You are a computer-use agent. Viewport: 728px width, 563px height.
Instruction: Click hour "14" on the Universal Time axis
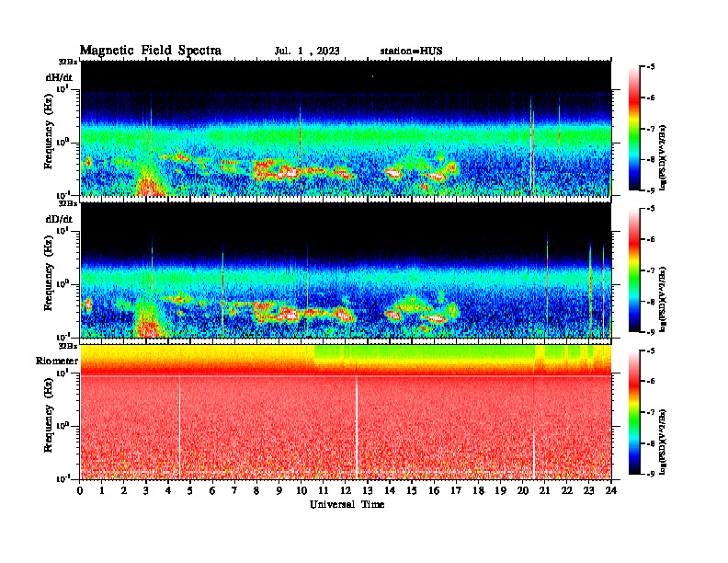pos(390,490)
